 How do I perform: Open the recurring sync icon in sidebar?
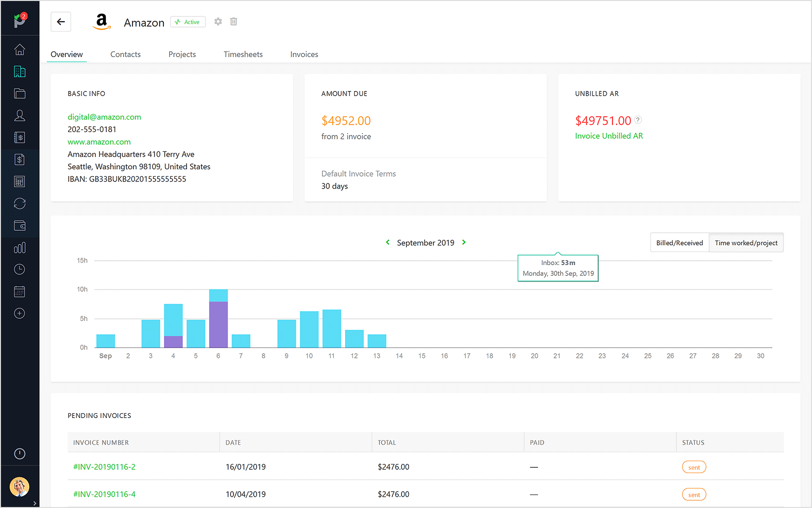click(19, 203)
